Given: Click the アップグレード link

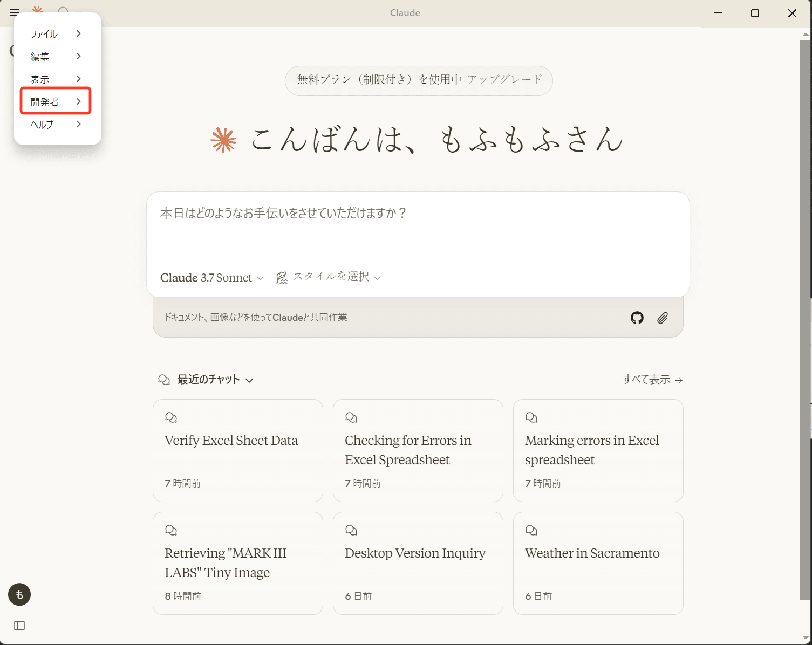Looking at the screenshot, I should (505, 79).
